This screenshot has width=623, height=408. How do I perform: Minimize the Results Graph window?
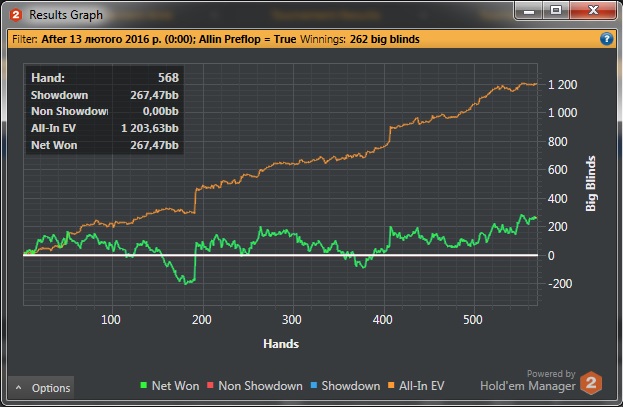tap(529, 10)
